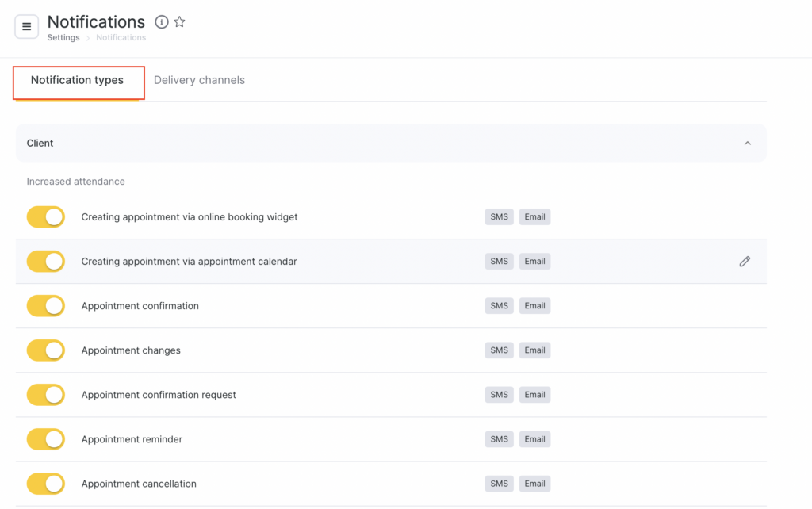
Task: Click the Appointment changes row label
Action: (131, 350)
